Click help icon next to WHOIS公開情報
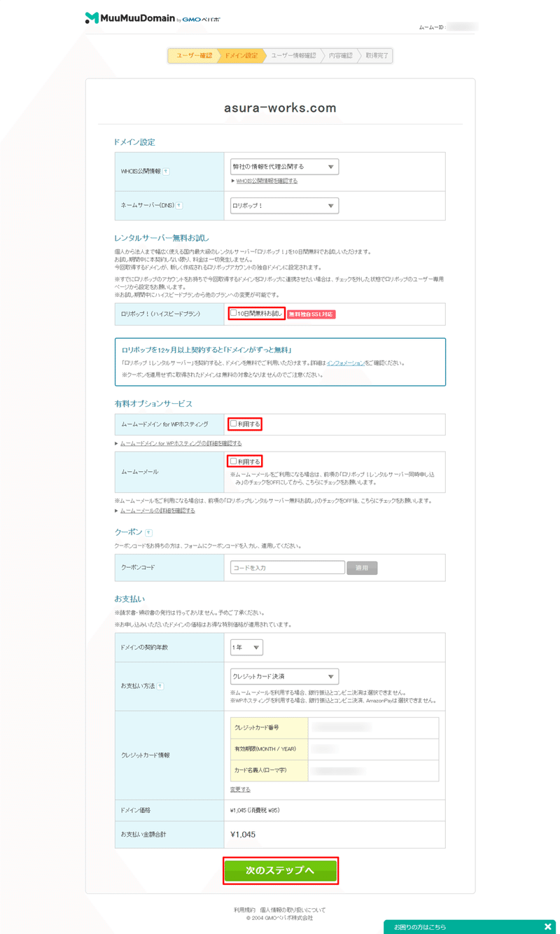 [166, 172]
